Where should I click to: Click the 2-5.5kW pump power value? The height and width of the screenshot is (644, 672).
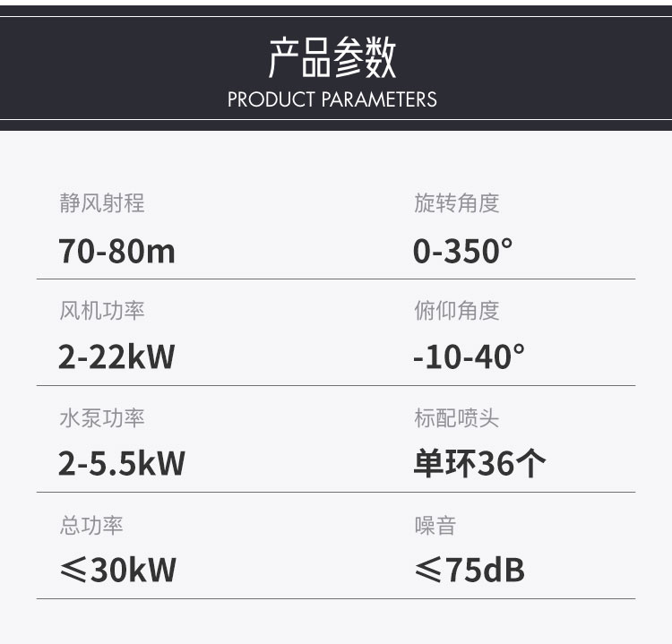click(x=122, y=464)
